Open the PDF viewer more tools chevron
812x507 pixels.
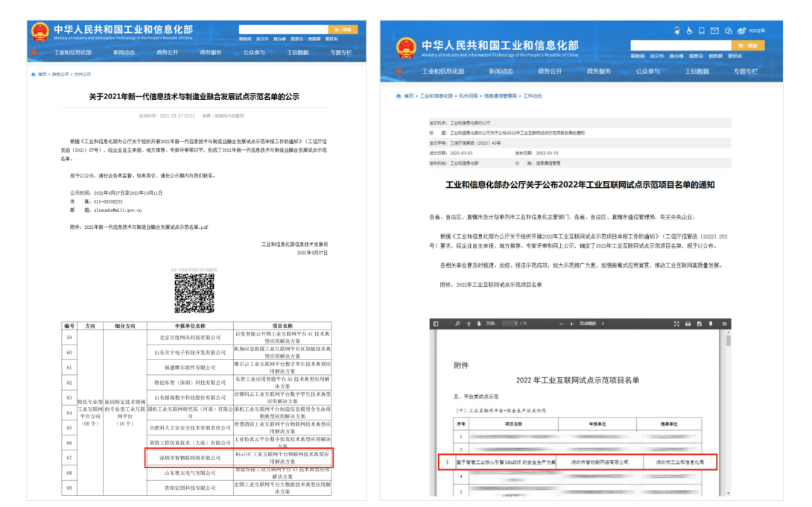click(725, 324)
